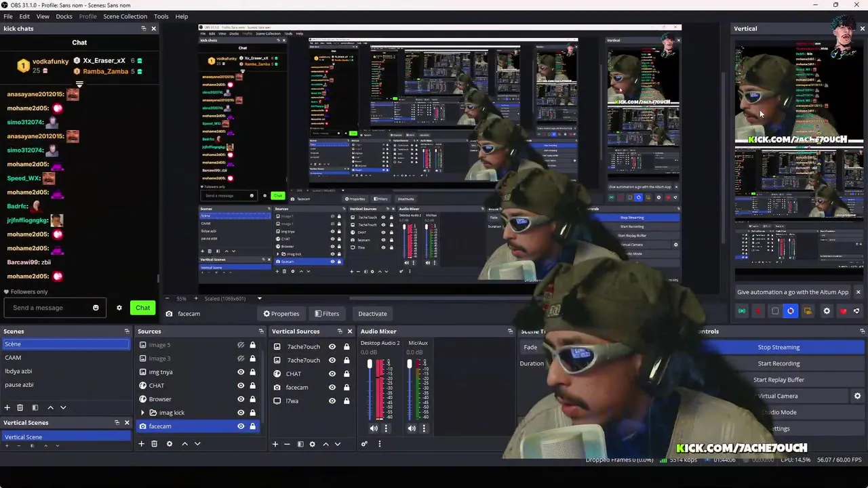The image size is (868, 488).
Task: Hide the img tnya source
Action: pyautogui.click(x=241, y=372)
